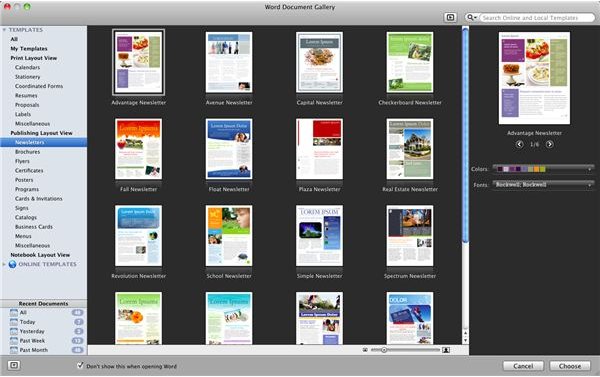The height and width of the screenshot is (377, 600).
Task: Select the Advantage Newsletter thumbnail
Action: point(139,62)
